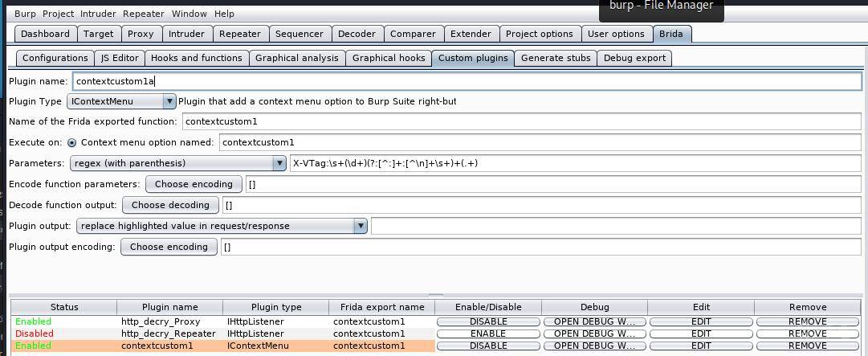Screen dimensions: 868x356
Task: Click the X-VTag regex parameter field
Action: [x=576, y=163]
